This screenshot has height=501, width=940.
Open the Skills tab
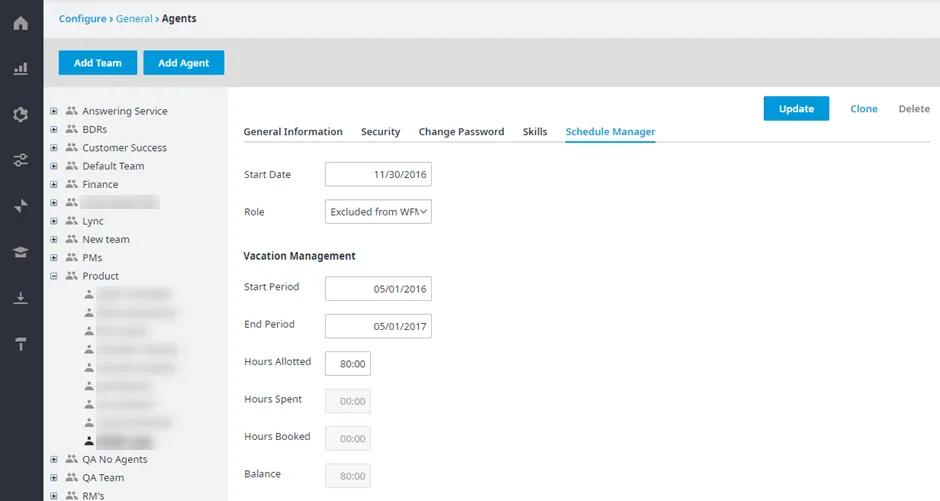[x=535, y=132]
